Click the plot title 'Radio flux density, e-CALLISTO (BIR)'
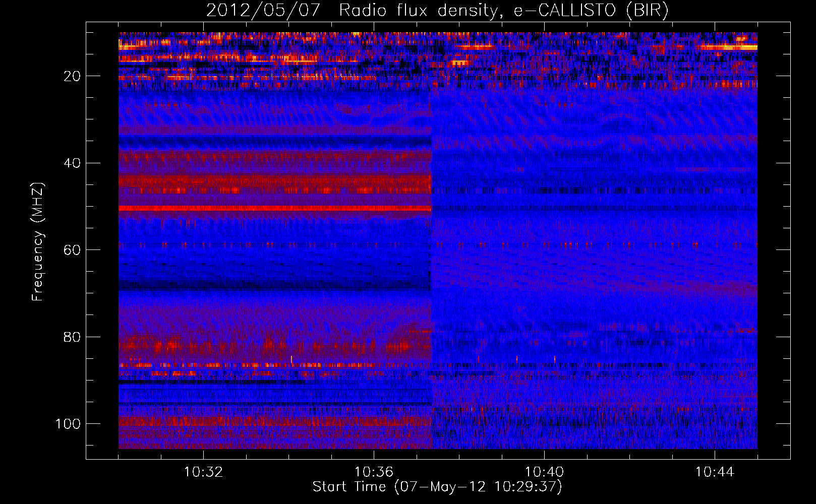The height and width of the screenshot is (504, 816). (x=503, y=11)
